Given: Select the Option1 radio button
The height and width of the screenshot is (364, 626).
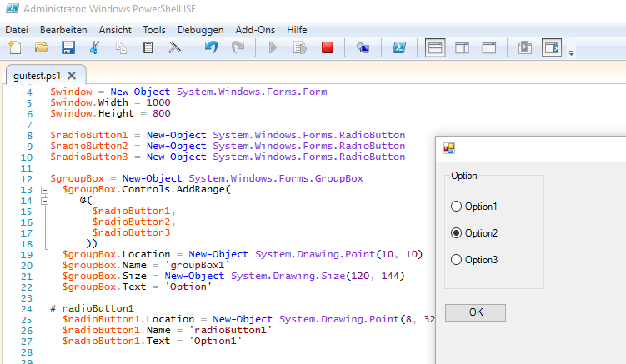Looking at the screenshot, I should (x=456, y=207).
